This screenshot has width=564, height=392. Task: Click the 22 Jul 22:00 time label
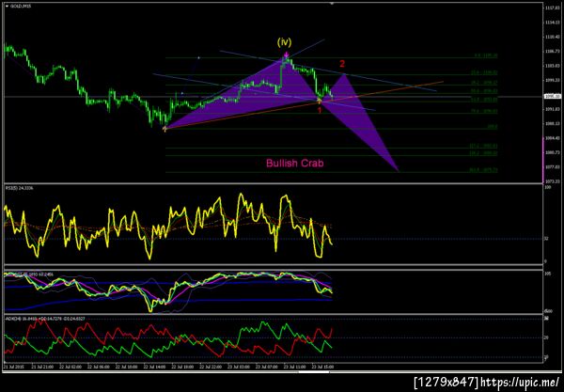211,368
